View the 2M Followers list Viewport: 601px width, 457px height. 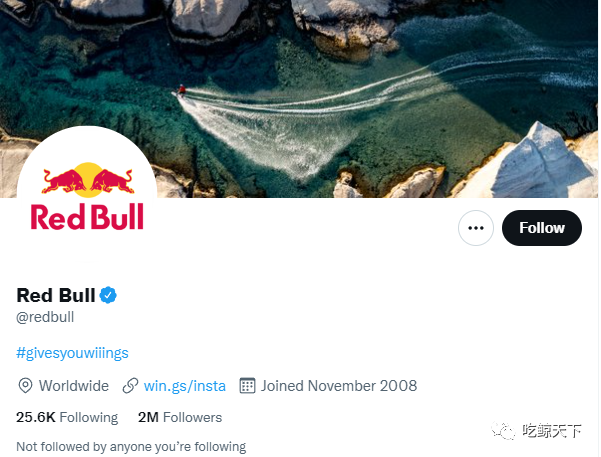[180, 417]
